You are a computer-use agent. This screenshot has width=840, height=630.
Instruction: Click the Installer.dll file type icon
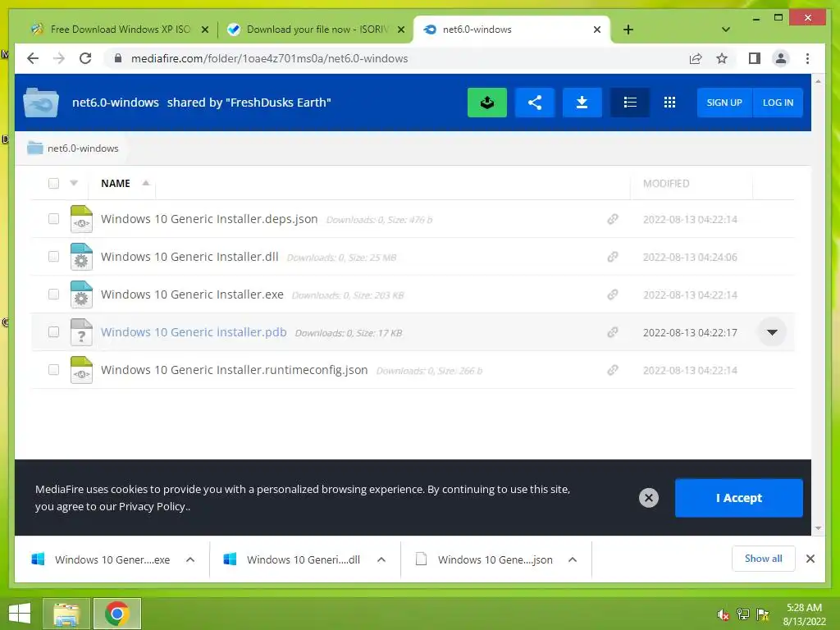[81, 257]
